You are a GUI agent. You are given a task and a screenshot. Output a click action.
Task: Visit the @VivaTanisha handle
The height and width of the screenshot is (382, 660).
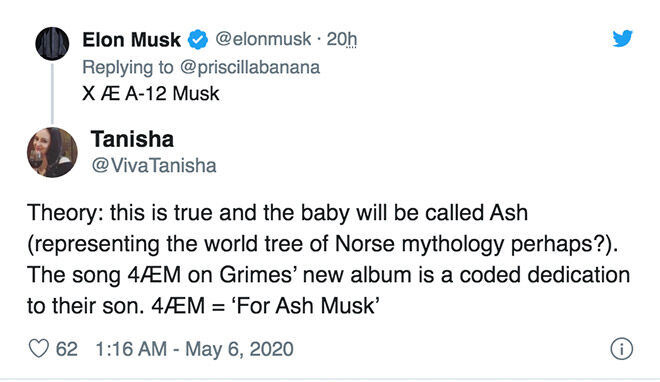point(154,165)
